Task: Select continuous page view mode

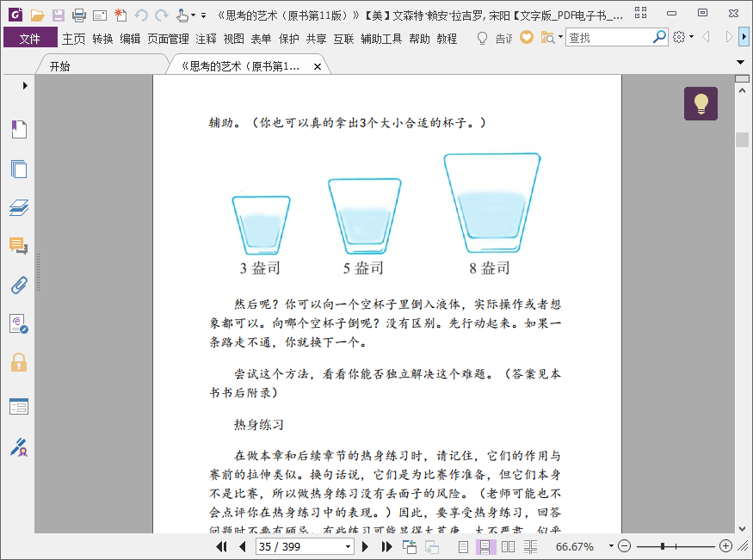Action: pyautogui.click(x=485, y=546)
